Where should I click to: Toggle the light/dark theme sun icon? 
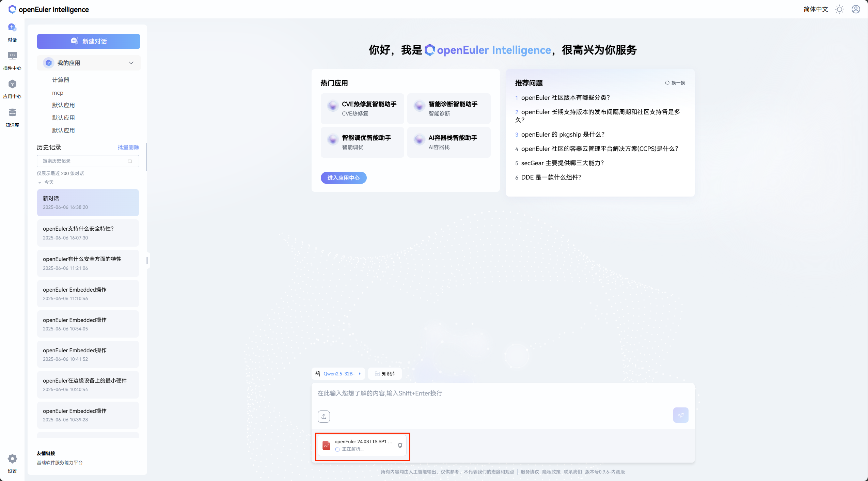tap(839, 9)
